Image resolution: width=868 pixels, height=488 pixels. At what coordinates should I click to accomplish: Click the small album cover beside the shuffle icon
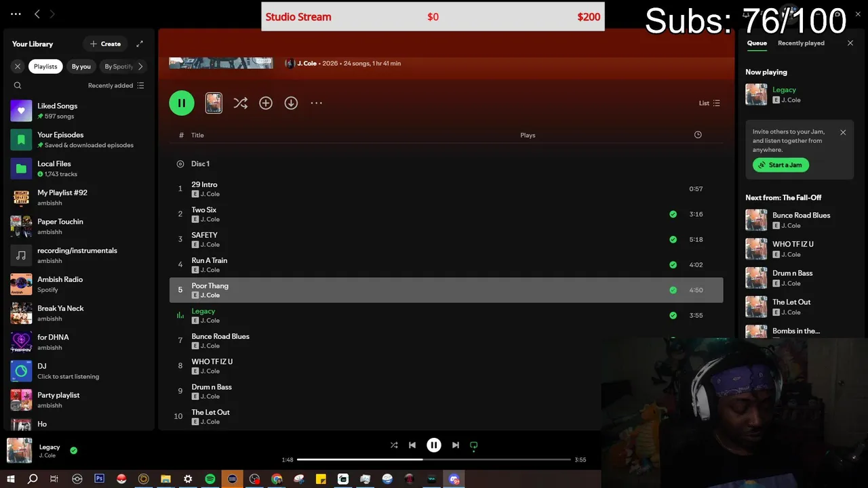214,103
